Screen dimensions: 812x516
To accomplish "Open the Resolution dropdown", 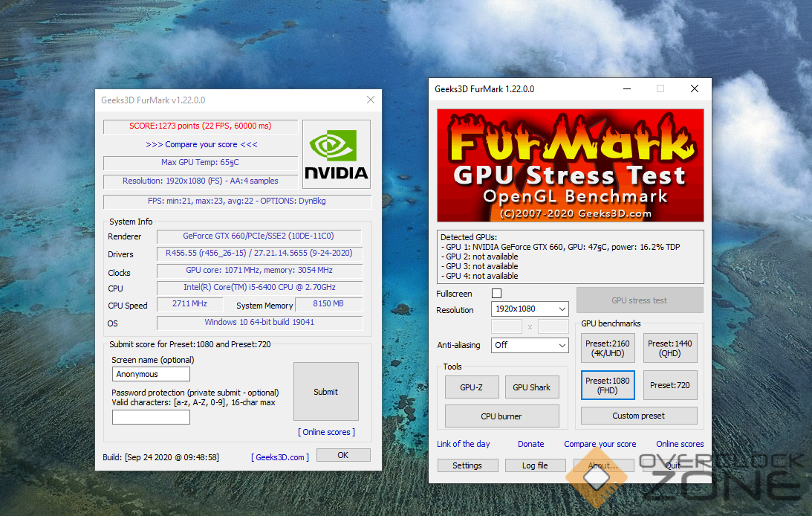I will 530,309.
